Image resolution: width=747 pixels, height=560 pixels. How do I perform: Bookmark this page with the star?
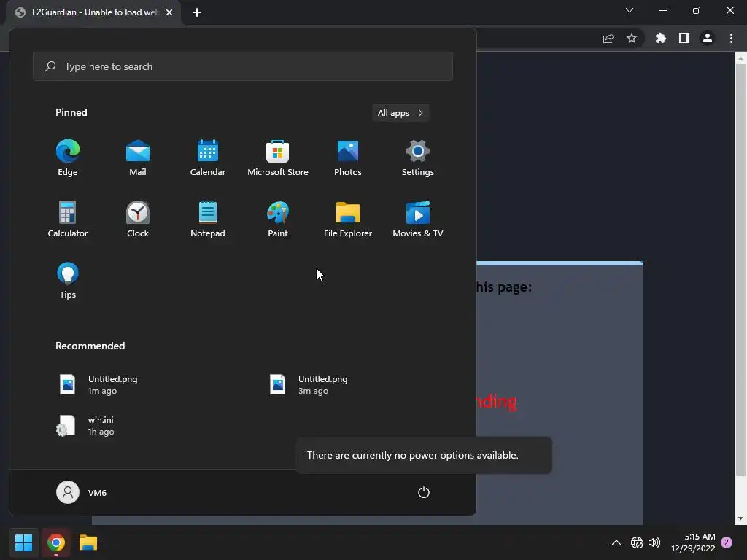click(x=632, y=38)
